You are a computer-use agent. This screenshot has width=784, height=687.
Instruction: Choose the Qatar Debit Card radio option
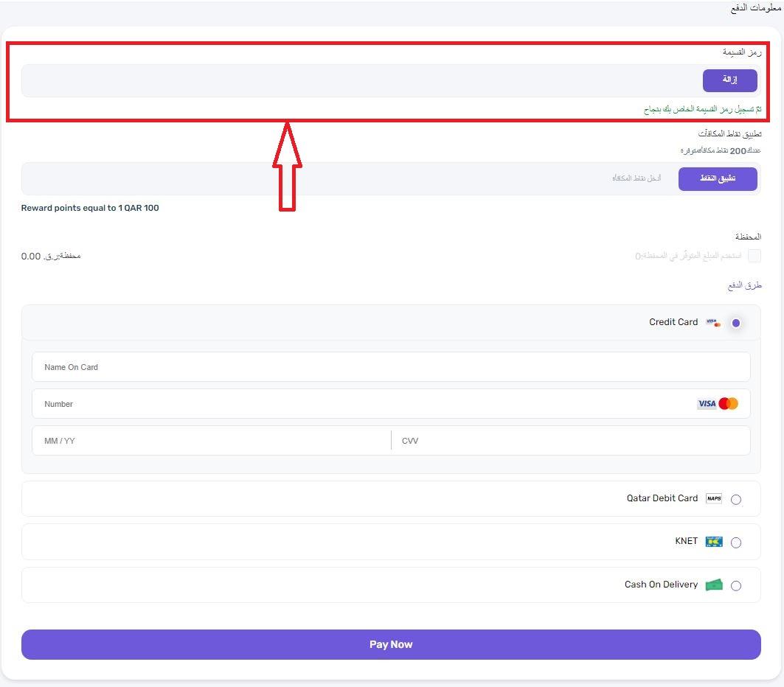point(736,500)
